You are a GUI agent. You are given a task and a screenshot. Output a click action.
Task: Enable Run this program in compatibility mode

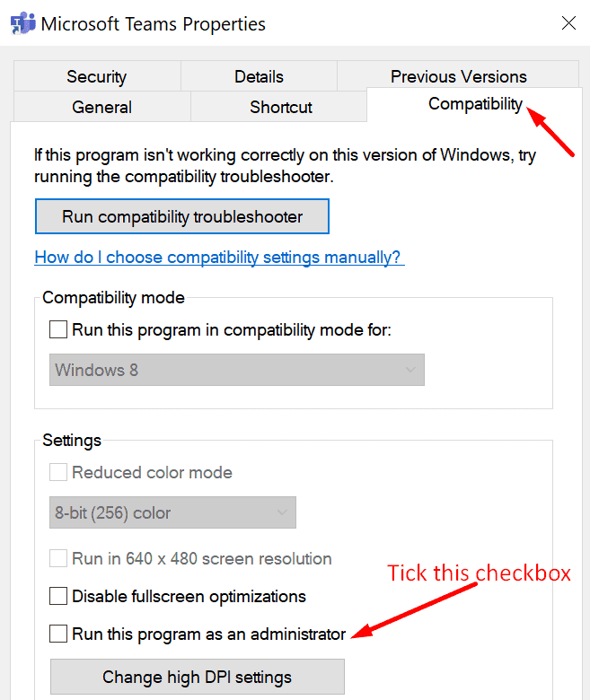(x=58, y=330)
